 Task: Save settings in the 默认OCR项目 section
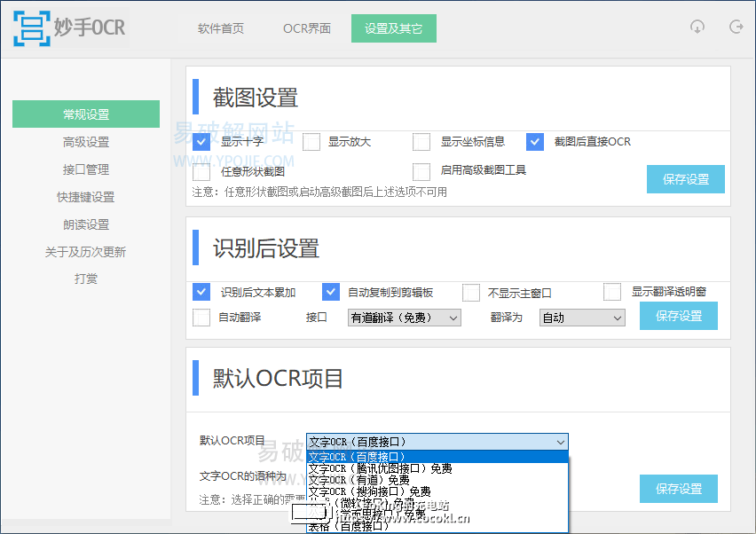click(679, 489)
